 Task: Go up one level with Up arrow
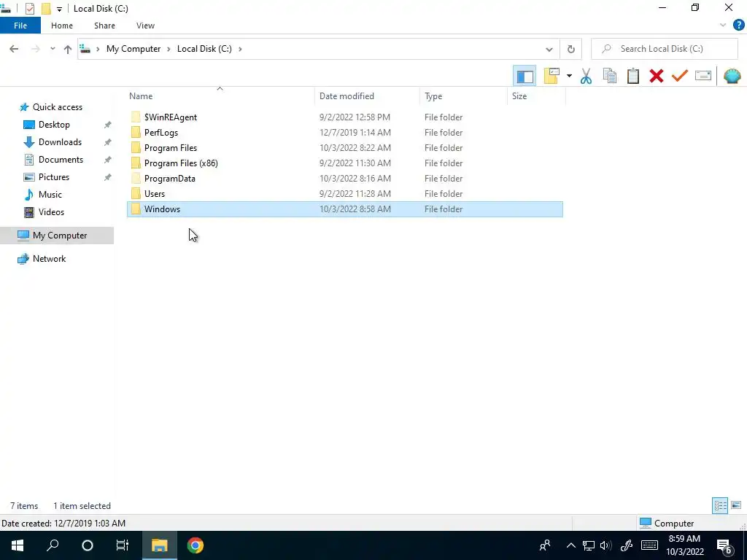click(x=68, y=49)
